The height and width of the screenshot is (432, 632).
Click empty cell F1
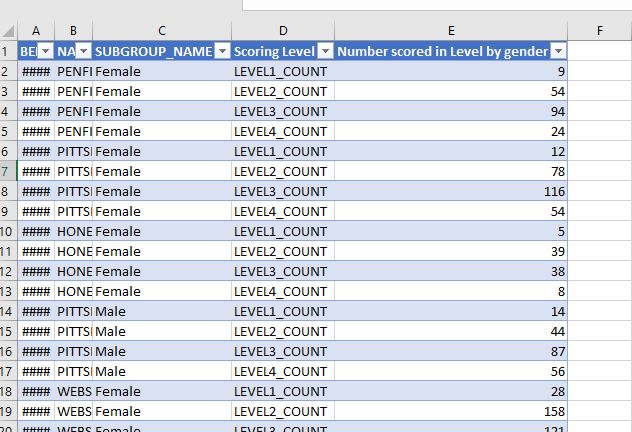pos(600,51)
